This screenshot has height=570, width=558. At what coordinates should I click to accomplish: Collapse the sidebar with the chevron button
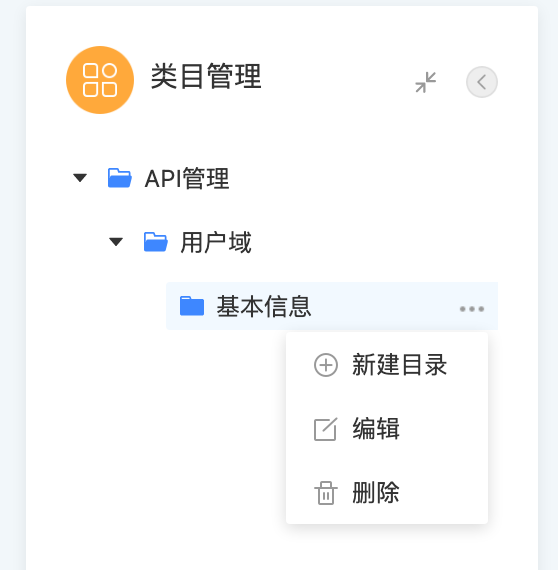pyautogui.click(x=482, y=82)
